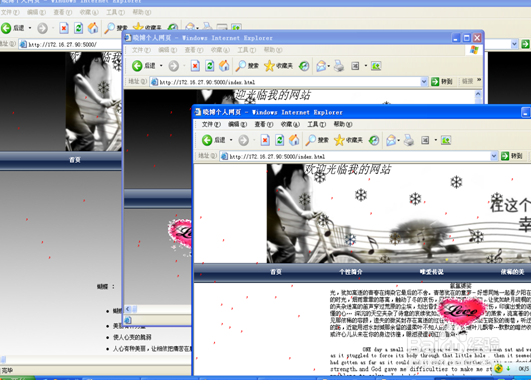Click address field in front IE window
531x380 pixels.
[358, 156]
